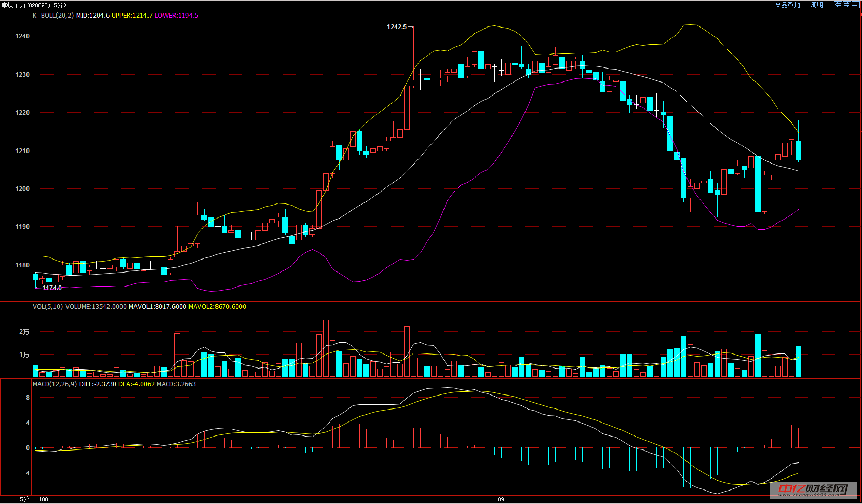The width and height of the screenshot is (862, 504).
Task: Click the forward arrow navigation icon
Action: click(846, 5)
